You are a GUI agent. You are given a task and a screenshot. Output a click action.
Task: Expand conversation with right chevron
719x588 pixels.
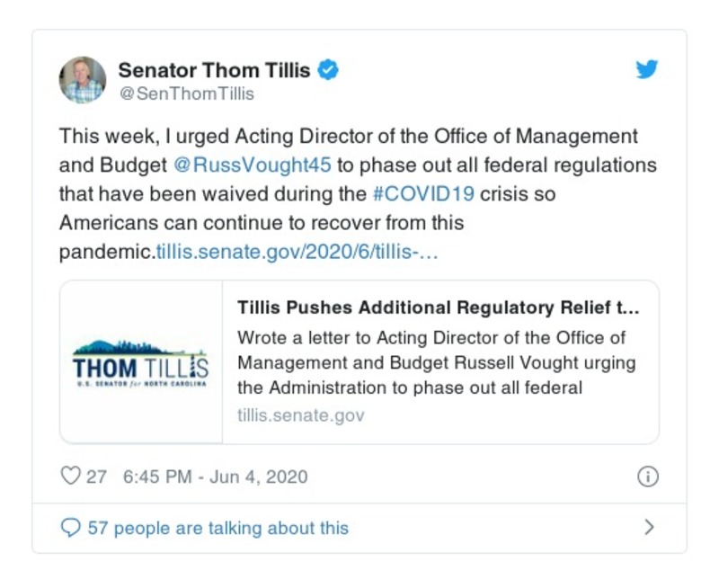click(649, 528)
